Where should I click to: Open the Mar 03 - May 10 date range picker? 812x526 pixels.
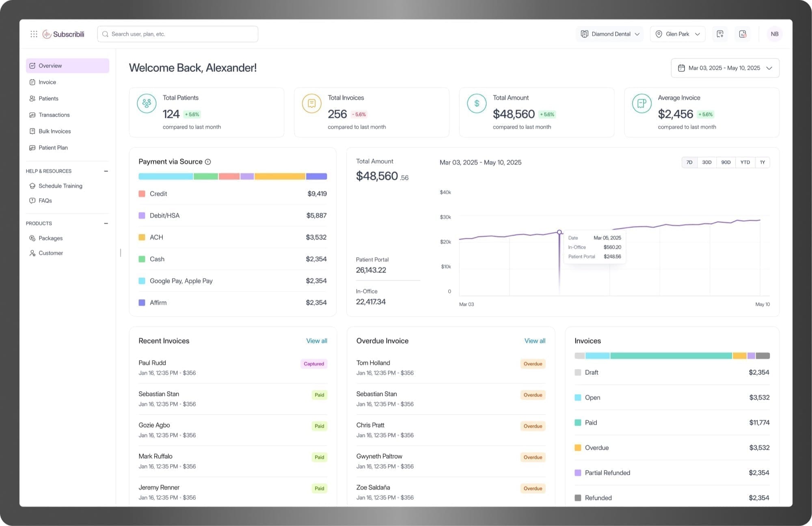pyautogui.click(x=725, y=68)
